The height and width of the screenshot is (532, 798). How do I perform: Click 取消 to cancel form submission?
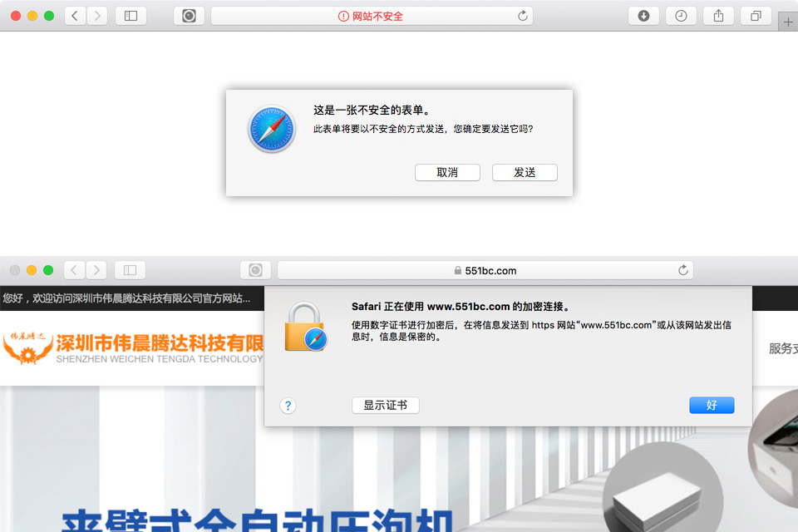447,172
